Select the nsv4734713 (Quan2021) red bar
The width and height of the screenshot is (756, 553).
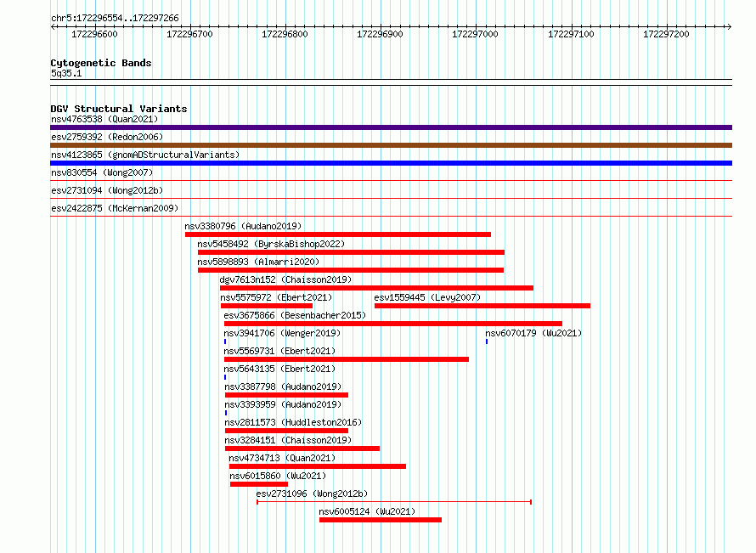point(318,466)
